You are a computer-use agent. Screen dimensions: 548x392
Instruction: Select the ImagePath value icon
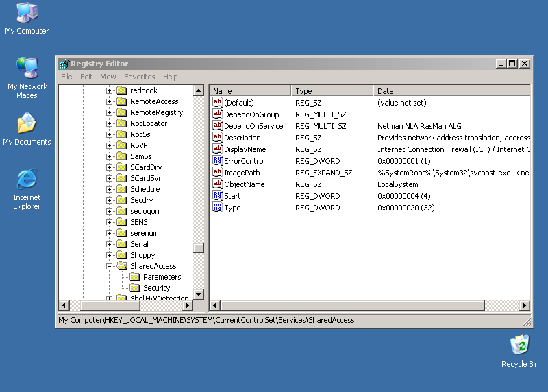point(217,173)
